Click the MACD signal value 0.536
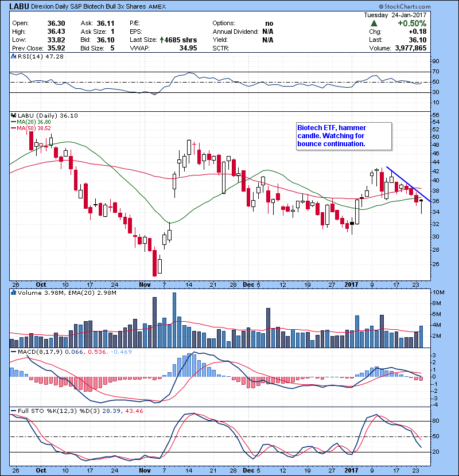 click(x=97, y=352)
